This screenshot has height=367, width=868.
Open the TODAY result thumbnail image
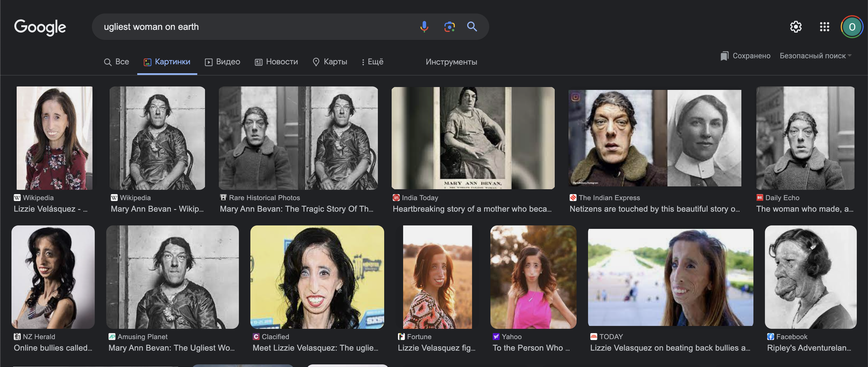(x=670, y=277)
